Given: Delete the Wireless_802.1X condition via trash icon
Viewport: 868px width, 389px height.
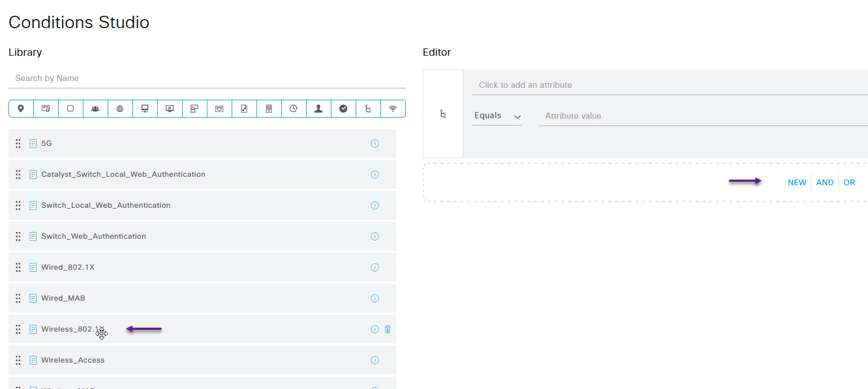Looking at the screenshot, I should pyautogui.click(x=388, y=329).
